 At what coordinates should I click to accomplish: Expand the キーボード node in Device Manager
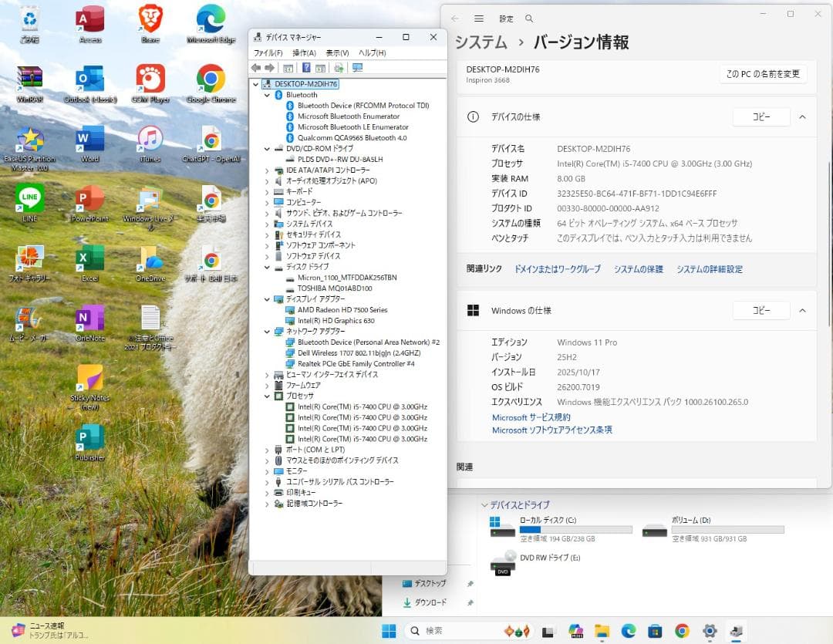(x=269, y=191)
